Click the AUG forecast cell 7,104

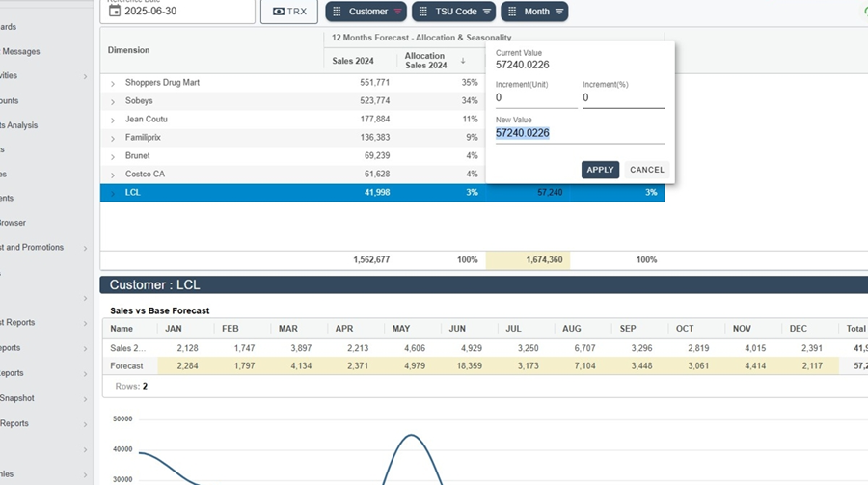point(584,366)
